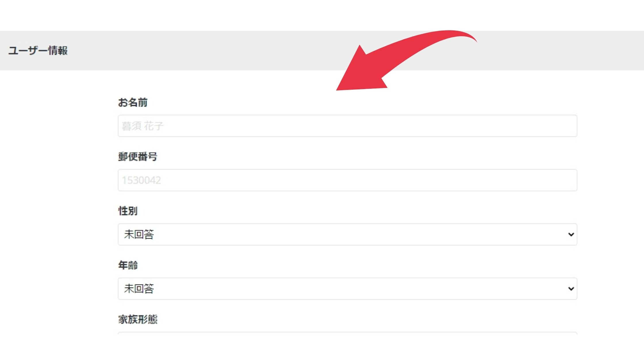Click the ユーザー情報 section heading
644x362 pixels.
click(x=38, y=51)
